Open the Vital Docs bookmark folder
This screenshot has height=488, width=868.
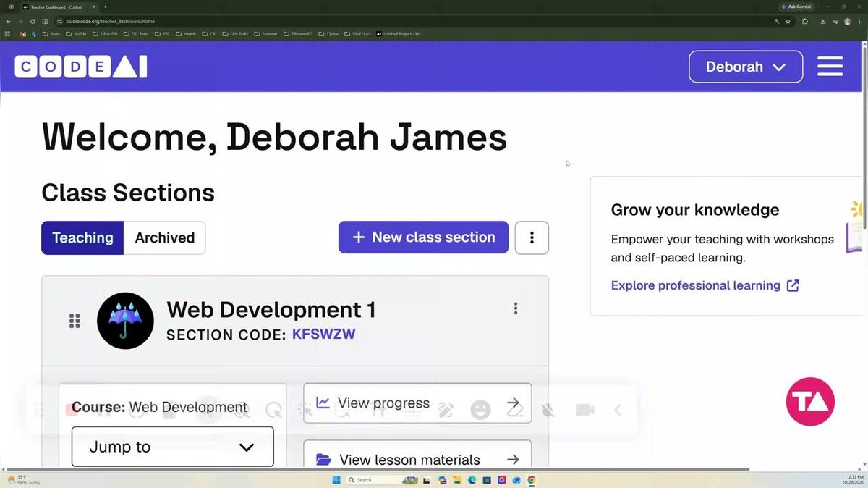click(357, 33)
